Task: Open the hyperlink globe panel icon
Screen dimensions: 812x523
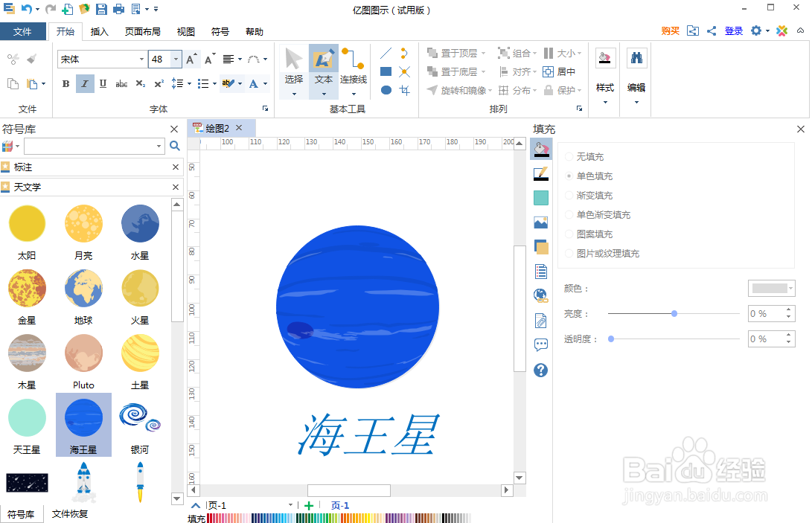Action: 540,295
